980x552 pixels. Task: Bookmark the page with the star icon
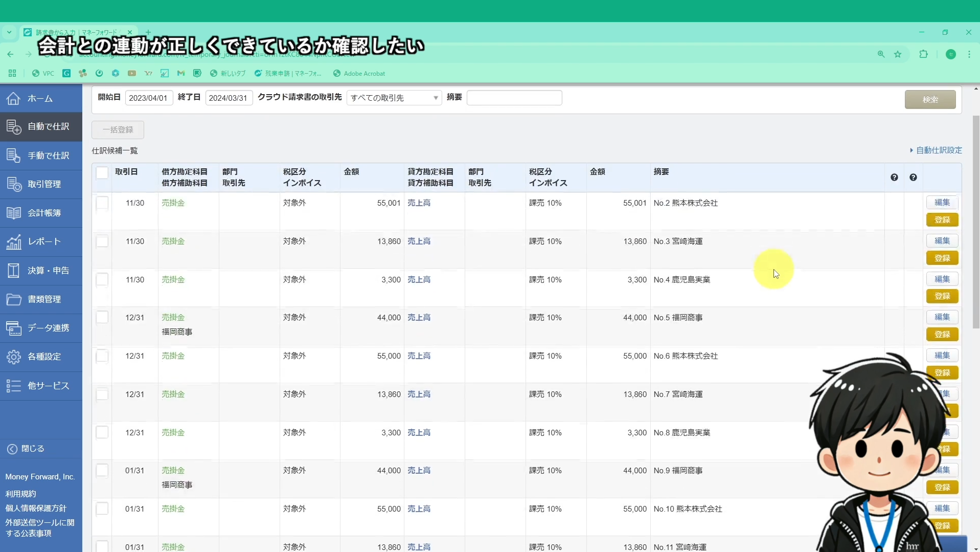coord(898,54)
